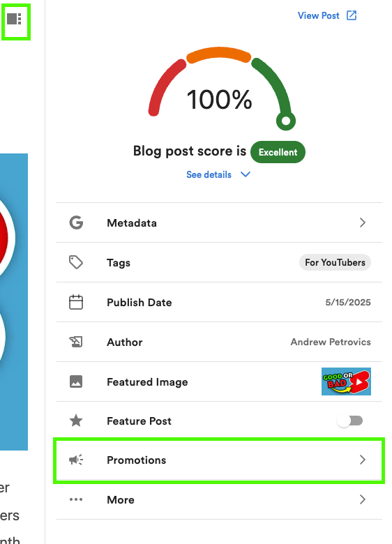This screenshot has height=544, width=392.
Task: Click the megaphone Promotions icon
Action: (76, 460)
